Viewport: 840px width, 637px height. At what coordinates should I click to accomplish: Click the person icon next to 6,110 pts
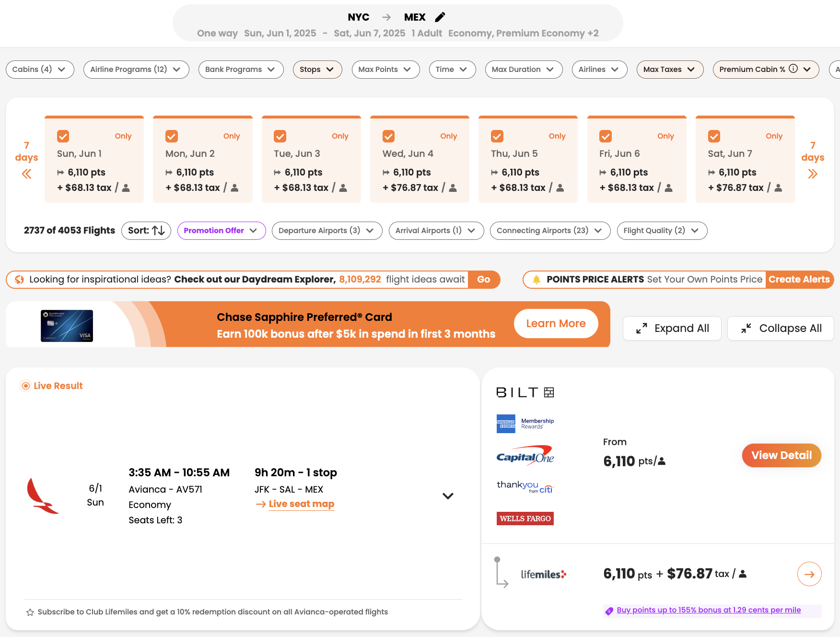click(662, 461)
